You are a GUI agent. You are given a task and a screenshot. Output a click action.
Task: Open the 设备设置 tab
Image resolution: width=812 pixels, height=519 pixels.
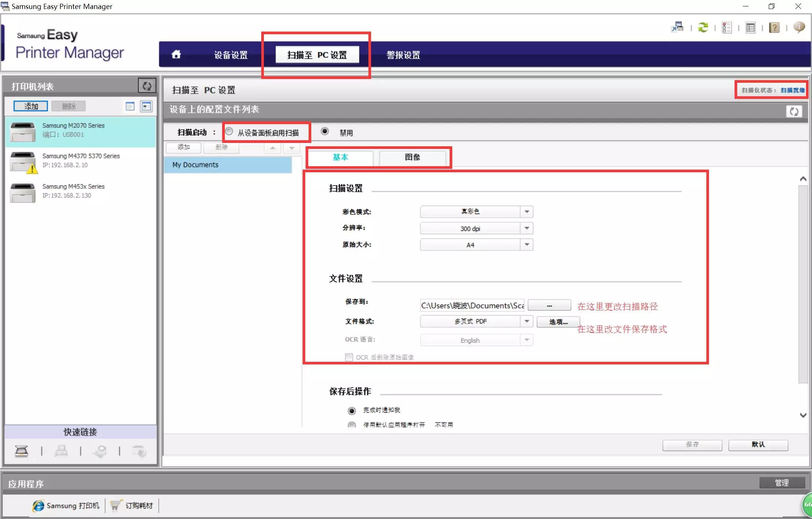point(231,55)
